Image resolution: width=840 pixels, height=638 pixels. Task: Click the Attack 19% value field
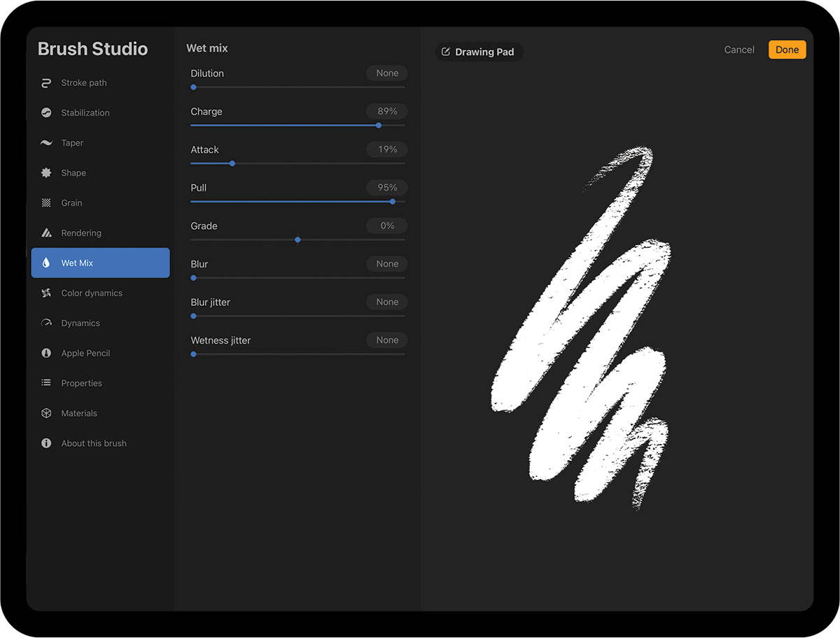387,150
